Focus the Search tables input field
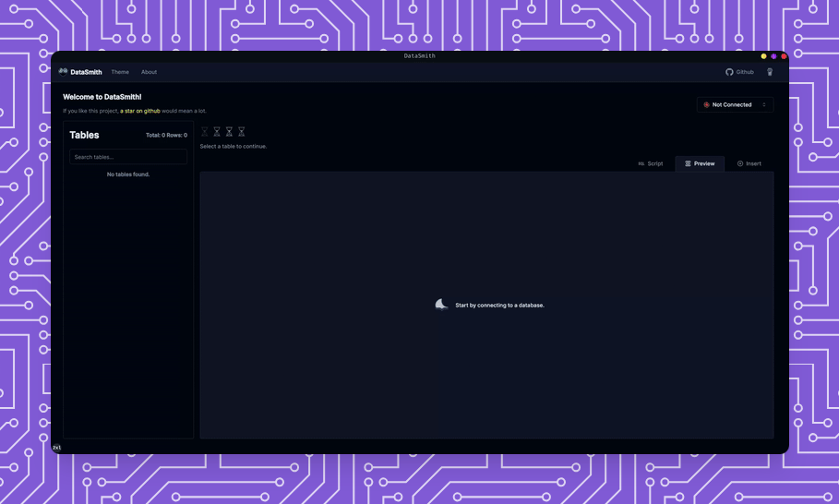 [128, 157]
